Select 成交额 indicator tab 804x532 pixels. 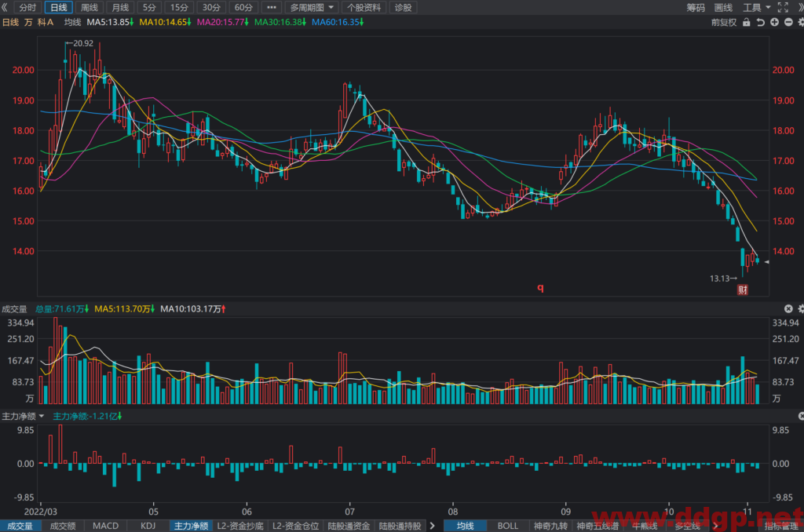(63, 526)
